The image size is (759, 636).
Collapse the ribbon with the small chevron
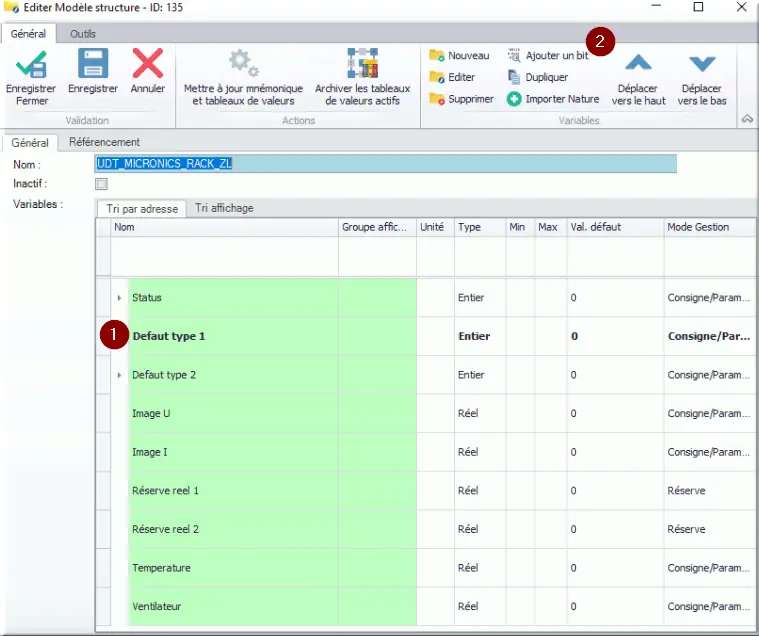tap(747, 119)
